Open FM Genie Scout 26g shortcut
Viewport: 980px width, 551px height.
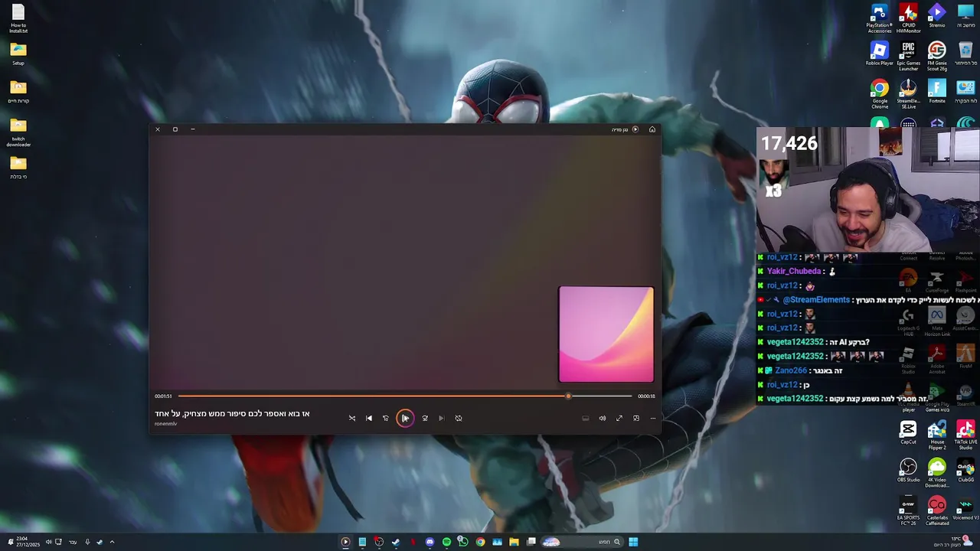pos(937,57)
